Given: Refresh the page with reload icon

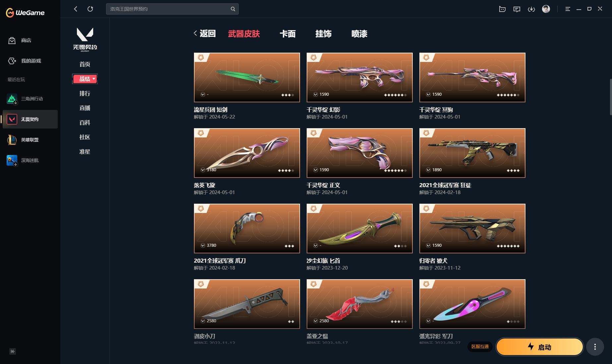Looking at the screenshot, I should [x=90, y=9].
